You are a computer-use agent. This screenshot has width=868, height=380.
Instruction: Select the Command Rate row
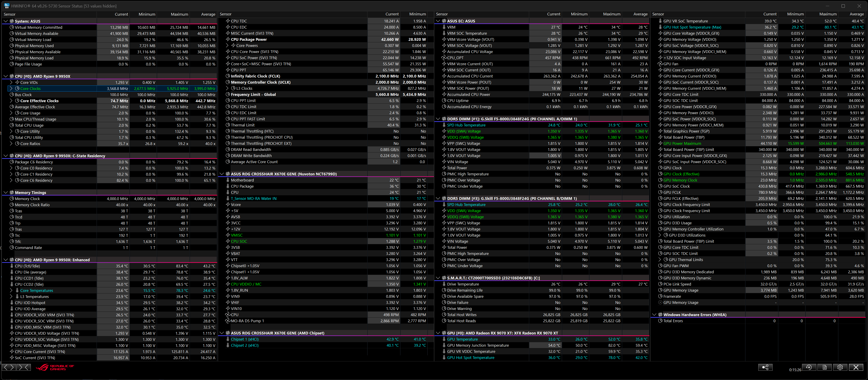pos(109,248)
